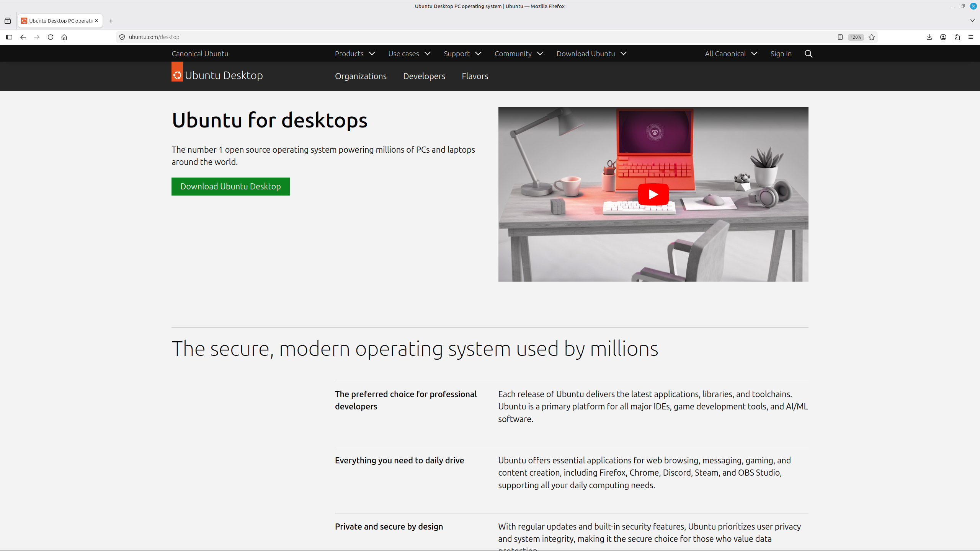The image size is (980, 551).
Task: Click the 'Ubuntu for desktops' heading
Action: coord(269,120)
